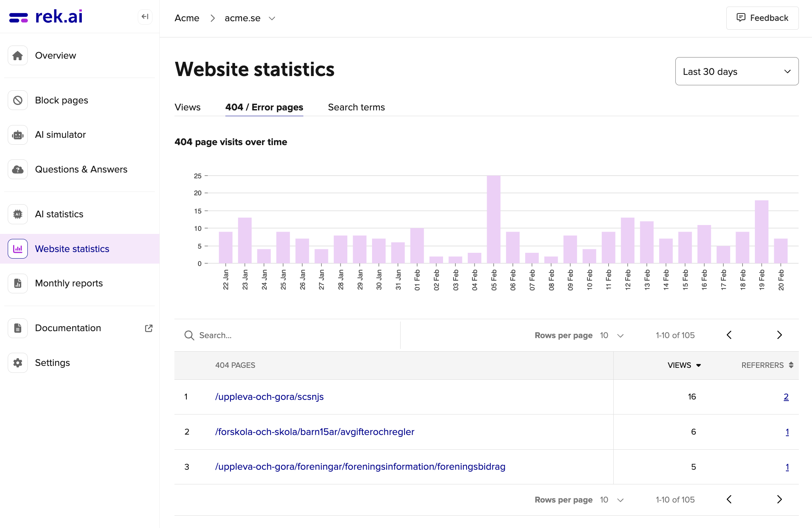Open the foreningsbidrag 404 page link
The height and width of the screenshot is (528, 812).
click(360, 467)
